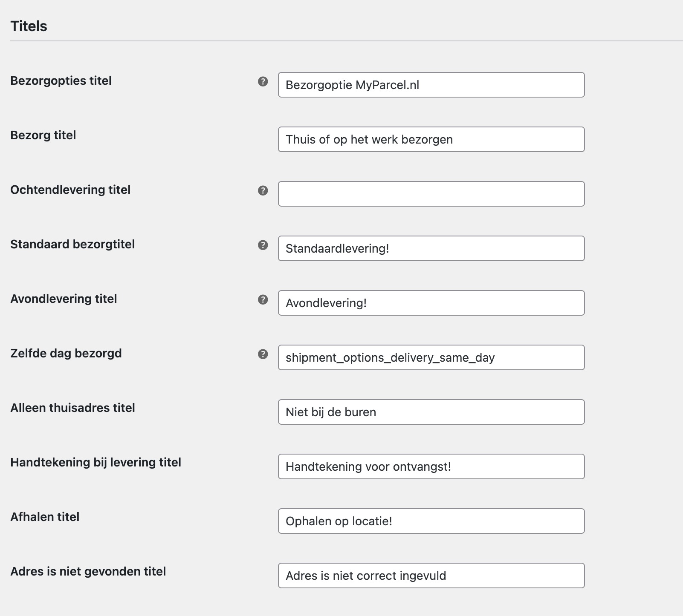
Task: Click the Standaard bezorgtitel question mark icon
Action: click(x=263, y=245)
